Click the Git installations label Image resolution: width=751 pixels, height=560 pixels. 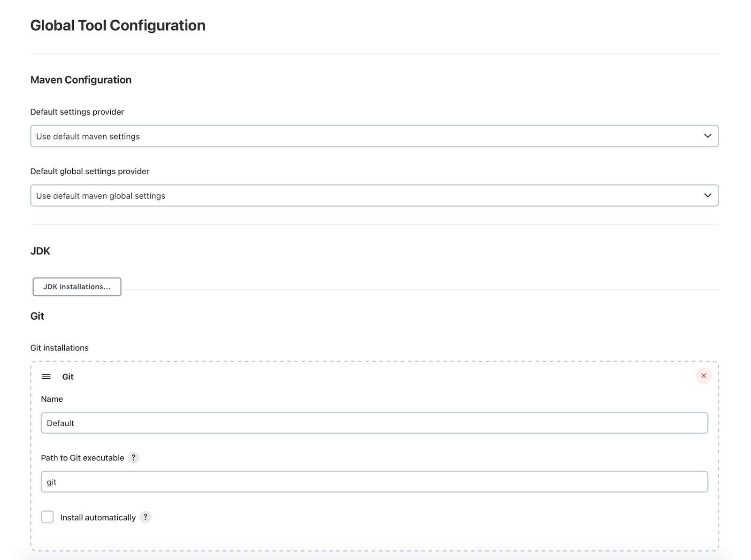pos(60,348)
